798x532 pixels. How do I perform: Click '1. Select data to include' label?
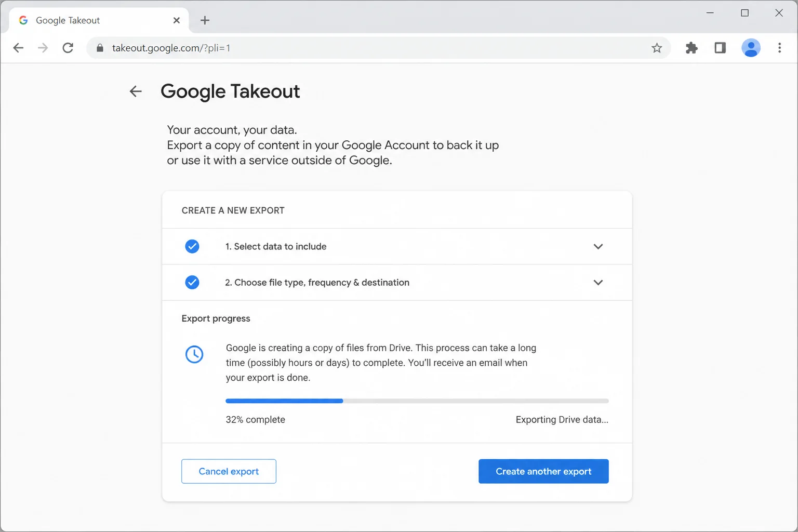click(276, 246)
